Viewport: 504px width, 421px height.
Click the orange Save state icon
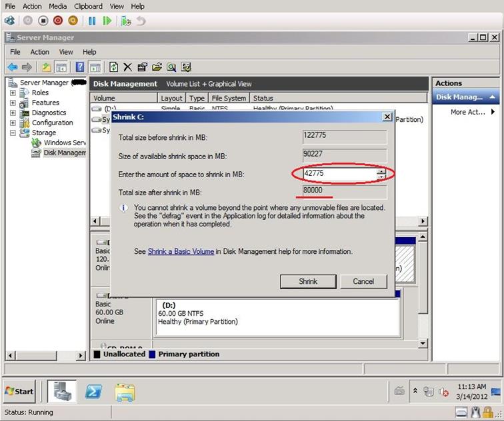point(73,21)
